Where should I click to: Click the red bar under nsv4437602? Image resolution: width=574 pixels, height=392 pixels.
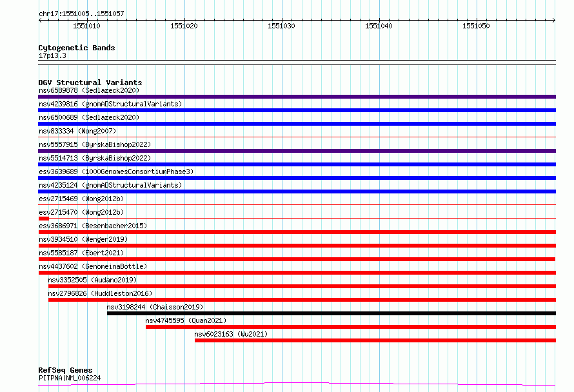[297, 273]
